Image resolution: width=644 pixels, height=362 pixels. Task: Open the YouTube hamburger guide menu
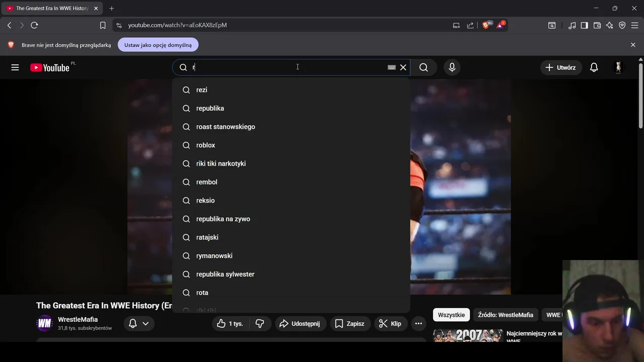(x=15, y=67)
